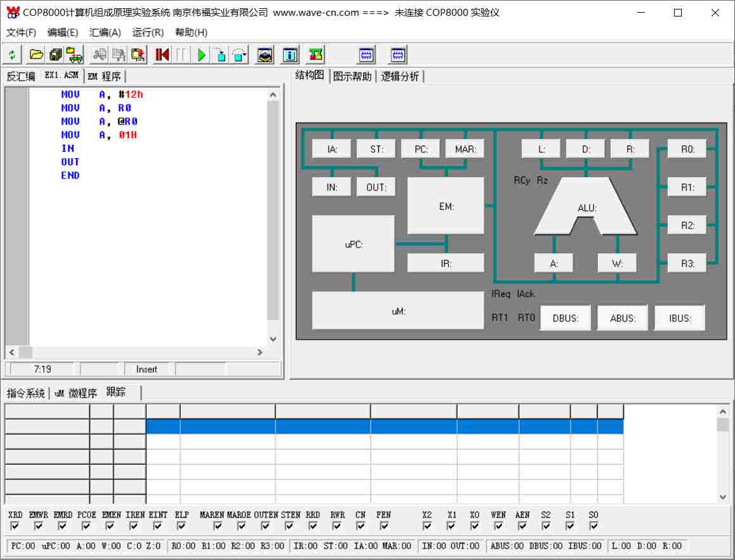Click the save-all stacked disks toolbar icon
Image resolution: width=735 pixels, height=560 pixels.
(55, 55)
